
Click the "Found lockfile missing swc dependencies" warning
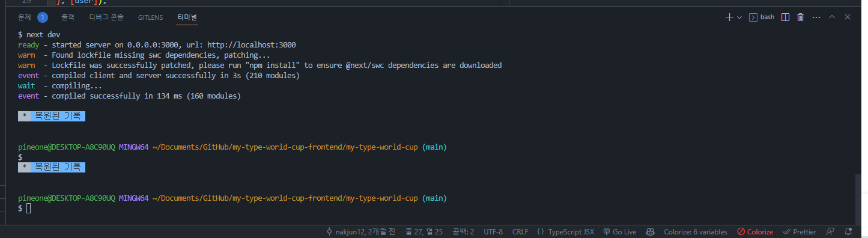tap(144, 55)
